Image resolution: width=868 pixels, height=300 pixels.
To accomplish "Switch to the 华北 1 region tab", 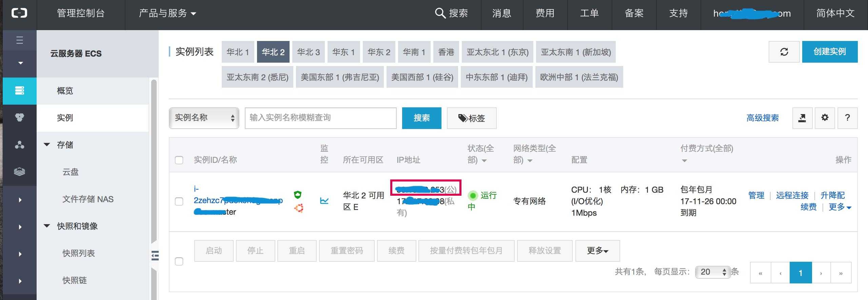I will [x=238, y=52].
